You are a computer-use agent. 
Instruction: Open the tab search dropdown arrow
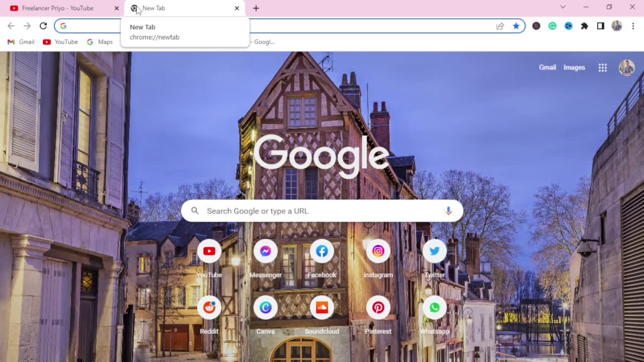tap(563, 7)
